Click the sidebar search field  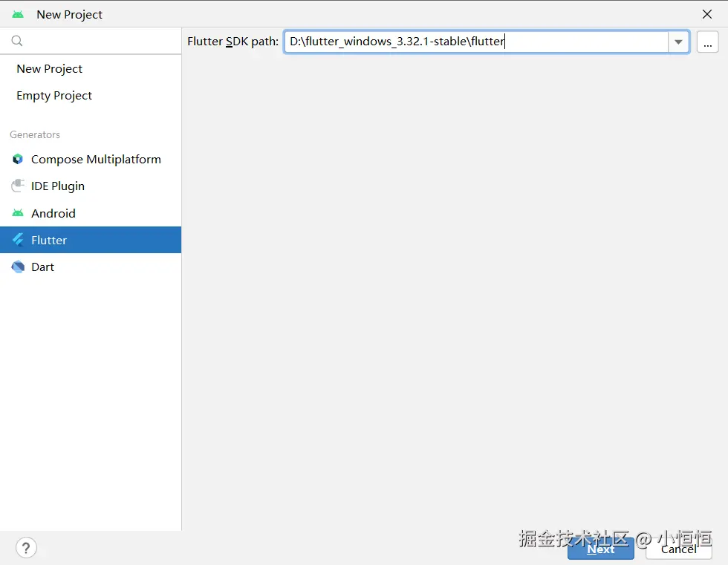click(91, 41)
